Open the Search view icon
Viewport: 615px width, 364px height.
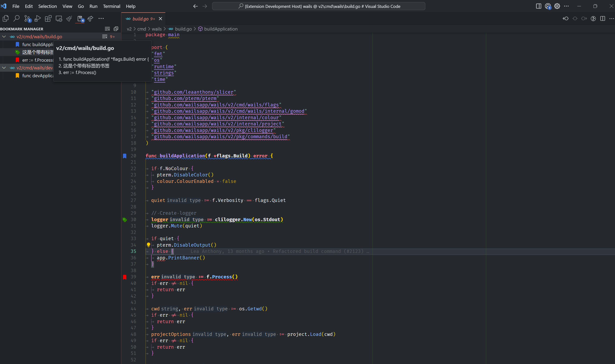tap(16, 18)
